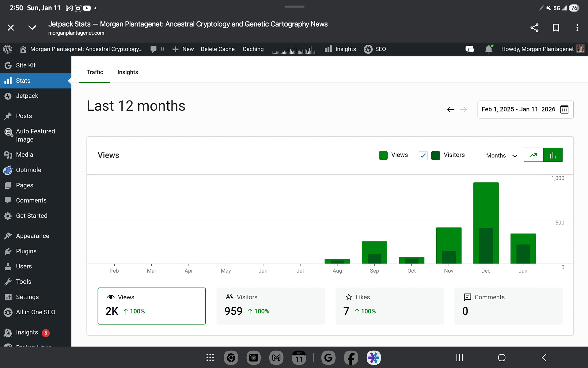Click the admin bar comments bubble icon
The height and width of the screenshot is (368, 588).
(x=154, y=49)
